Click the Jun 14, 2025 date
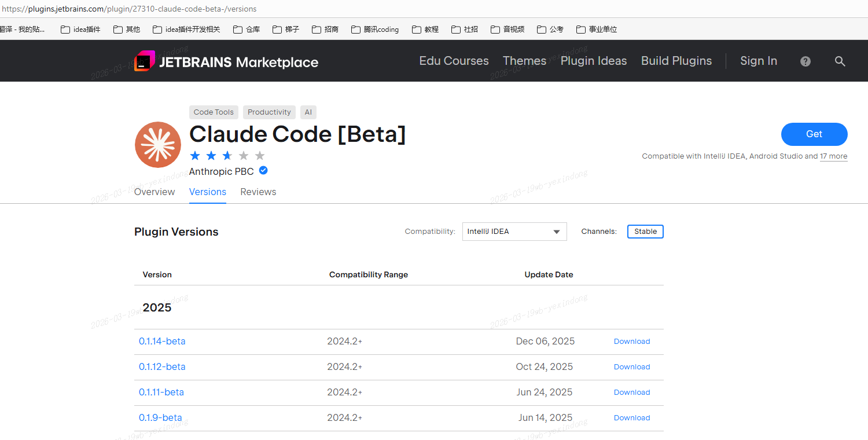 pos(546,418)
